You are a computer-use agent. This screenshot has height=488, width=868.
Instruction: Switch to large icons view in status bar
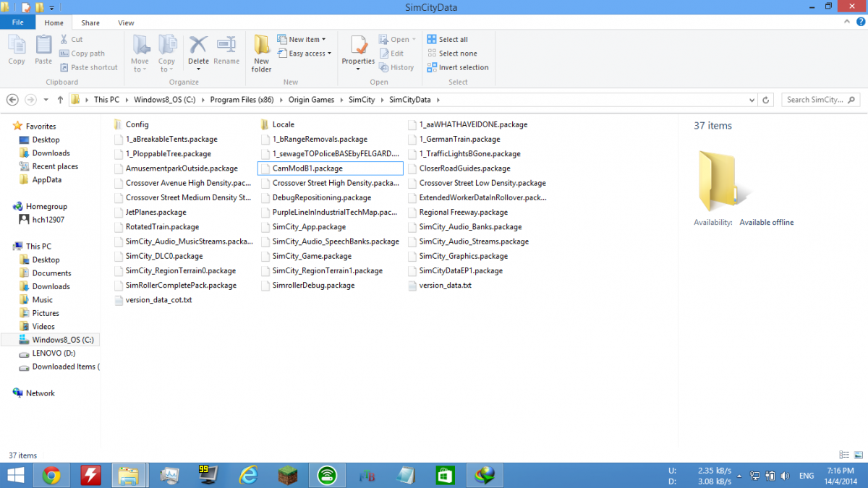(857, 455)
